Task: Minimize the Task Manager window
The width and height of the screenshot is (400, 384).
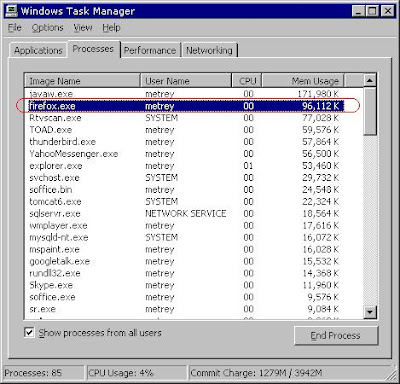Action: 358,11
